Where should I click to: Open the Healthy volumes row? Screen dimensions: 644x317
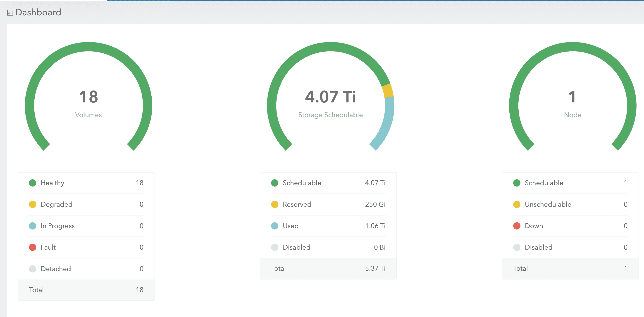tap(86, 183)
